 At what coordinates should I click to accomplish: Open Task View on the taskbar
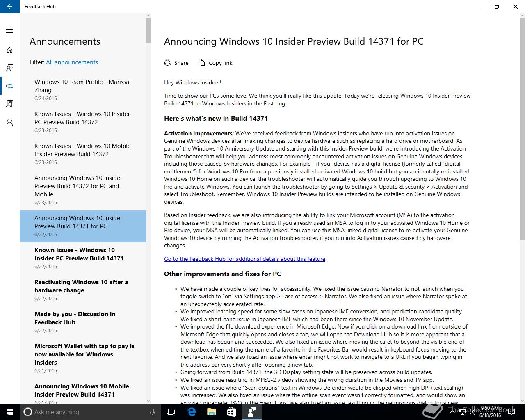click(x=171, y=412)
